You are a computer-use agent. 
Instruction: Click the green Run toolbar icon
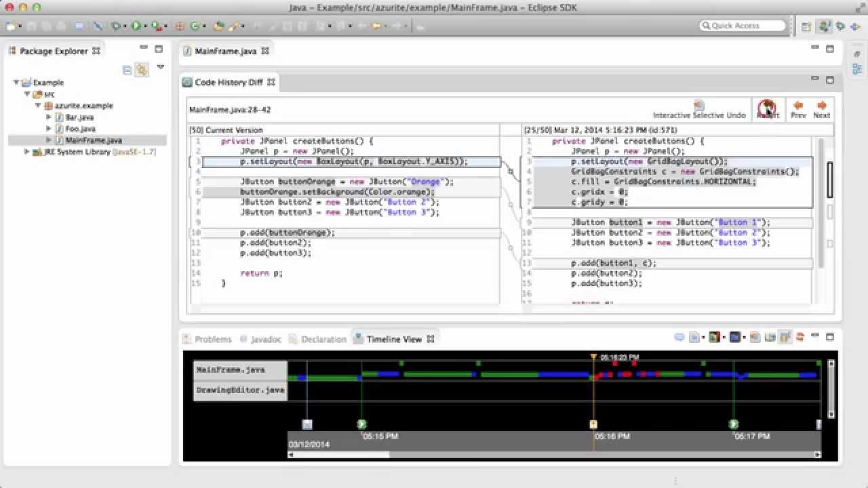tap(136, 26)
